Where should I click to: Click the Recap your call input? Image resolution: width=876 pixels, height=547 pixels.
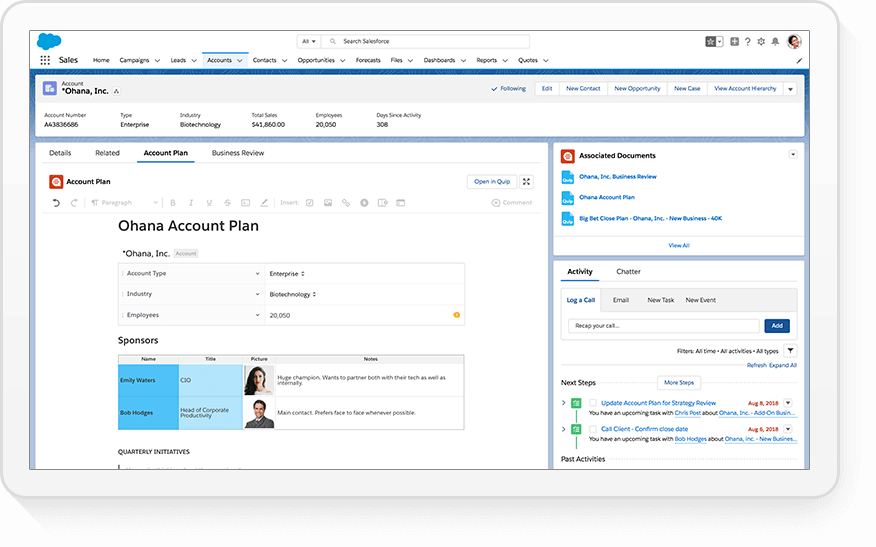(664, 326)
